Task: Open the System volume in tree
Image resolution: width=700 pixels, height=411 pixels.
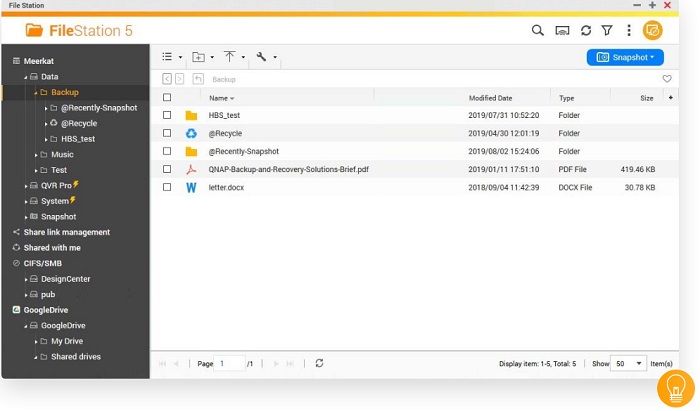Action: pyautogui.click(x=55, y=201)
